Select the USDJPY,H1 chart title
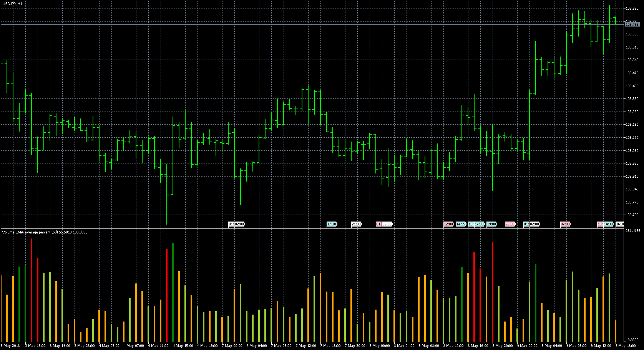Screen dimensions: 644x350 (12, 3)
